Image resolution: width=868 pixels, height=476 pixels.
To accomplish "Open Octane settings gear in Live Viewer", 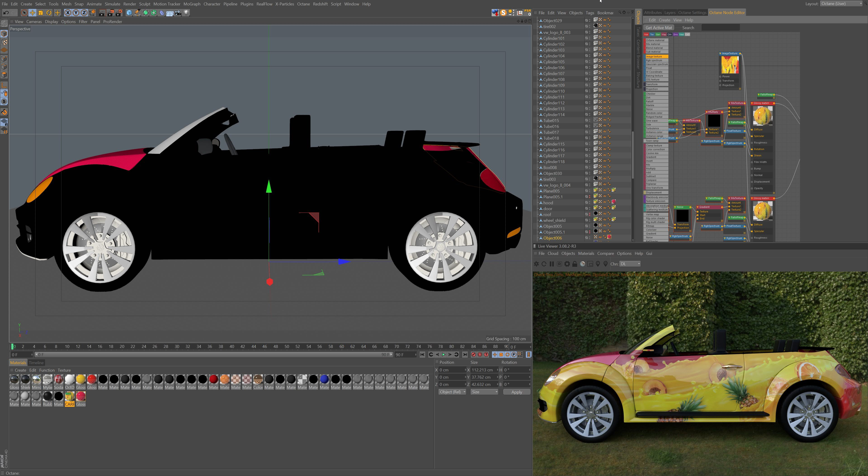I will coord(567,264).
